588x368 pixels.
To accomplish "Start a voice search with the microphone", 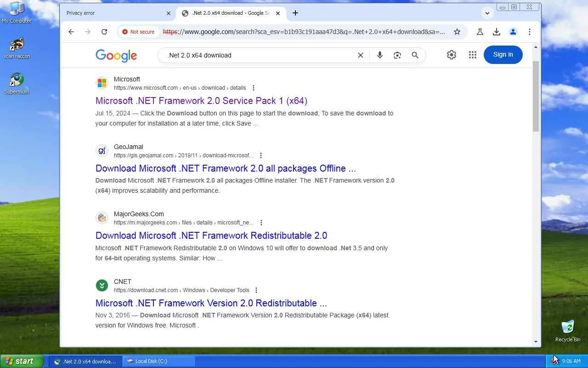I will 380,55.
